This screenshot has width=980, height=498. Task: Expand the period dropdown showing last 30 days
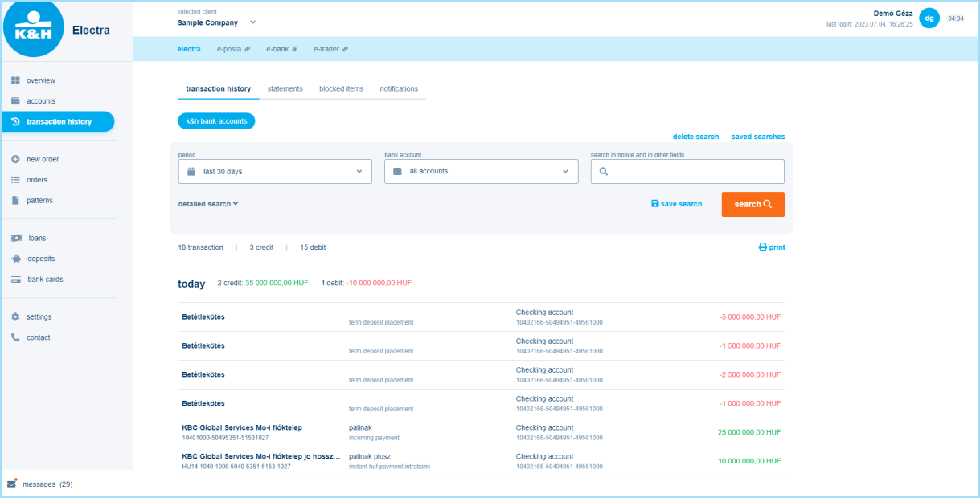coord(274,171)
